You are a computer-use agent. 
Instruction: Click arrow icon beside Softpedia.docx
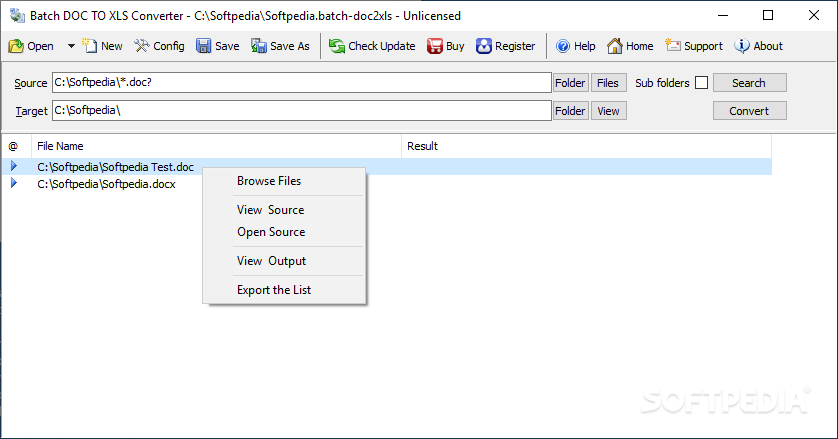pos(14,183)
